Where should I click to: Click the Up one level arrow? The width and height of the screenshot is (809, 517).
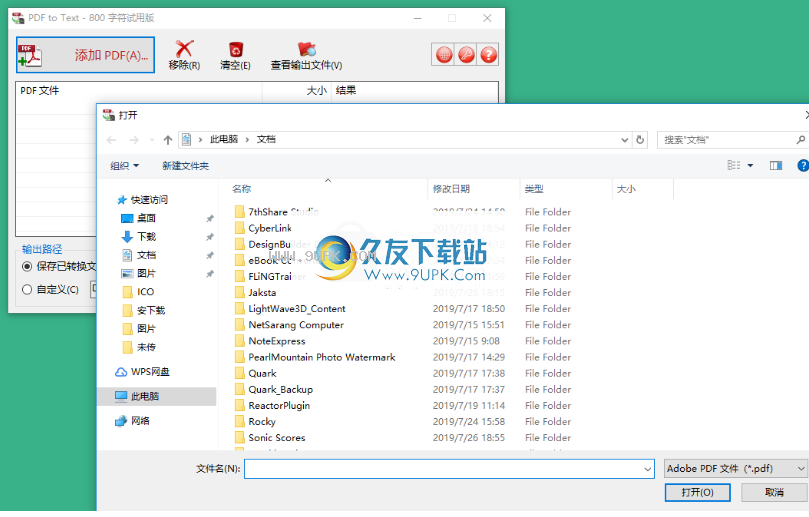(x=167, y=140)
